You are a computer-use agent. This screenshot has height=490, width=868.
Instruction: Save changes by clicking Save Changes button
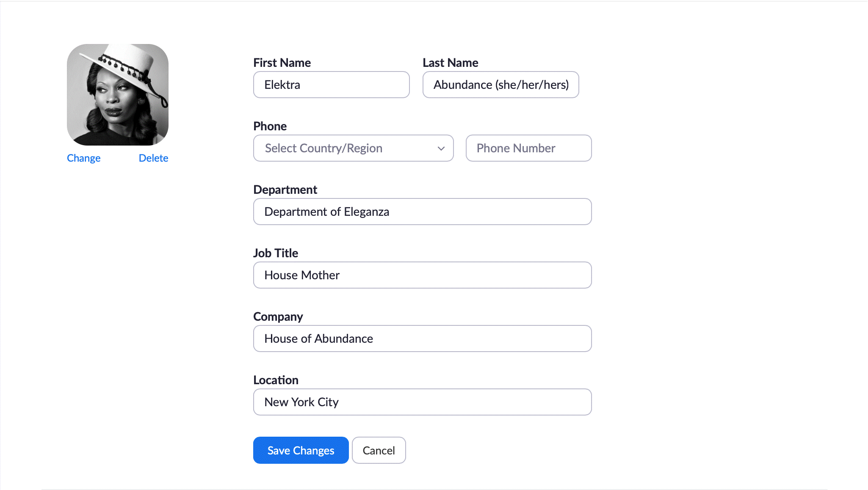tap(301, 450)
